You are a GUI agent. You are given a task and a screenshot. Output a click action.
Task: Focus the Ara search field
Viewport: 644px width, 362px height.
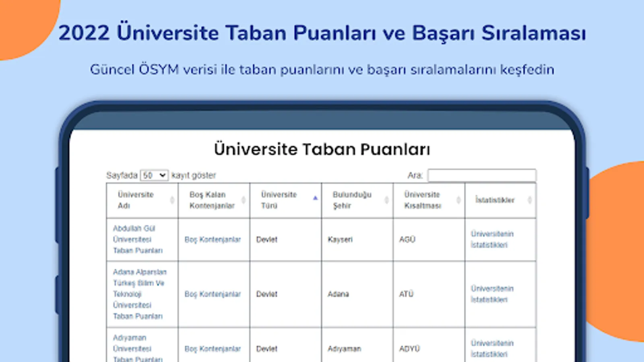pyautogui.click(x=482, y=175)
